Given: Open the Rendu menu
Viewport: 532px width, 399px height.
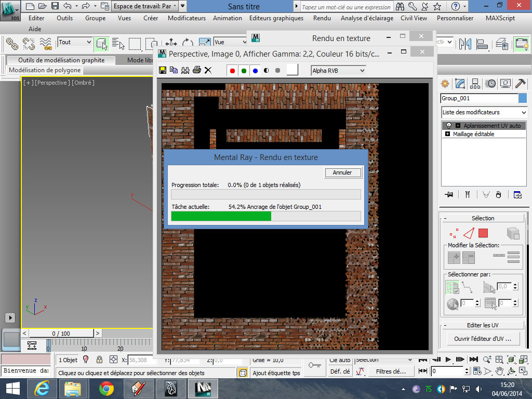Looking at the screenshot, I should [x=322, y=18].
